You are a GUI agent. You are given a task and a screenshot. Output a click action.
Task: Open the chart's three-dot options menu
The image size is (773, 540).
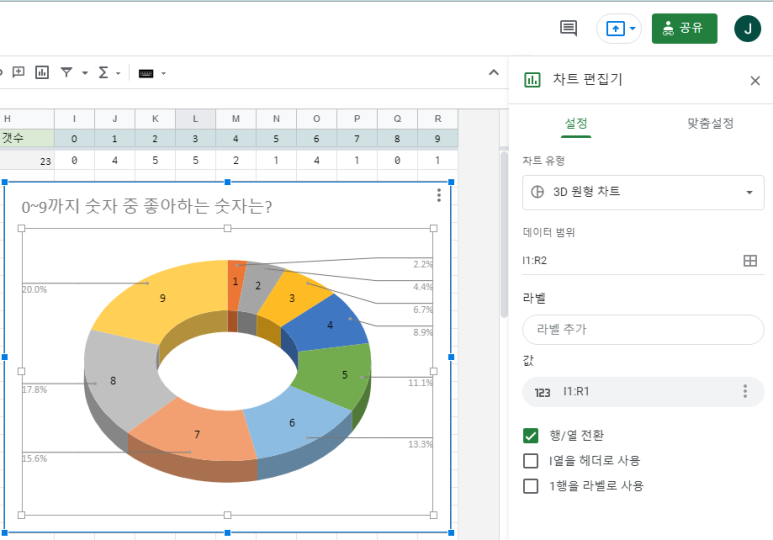[x=438, y=195]
